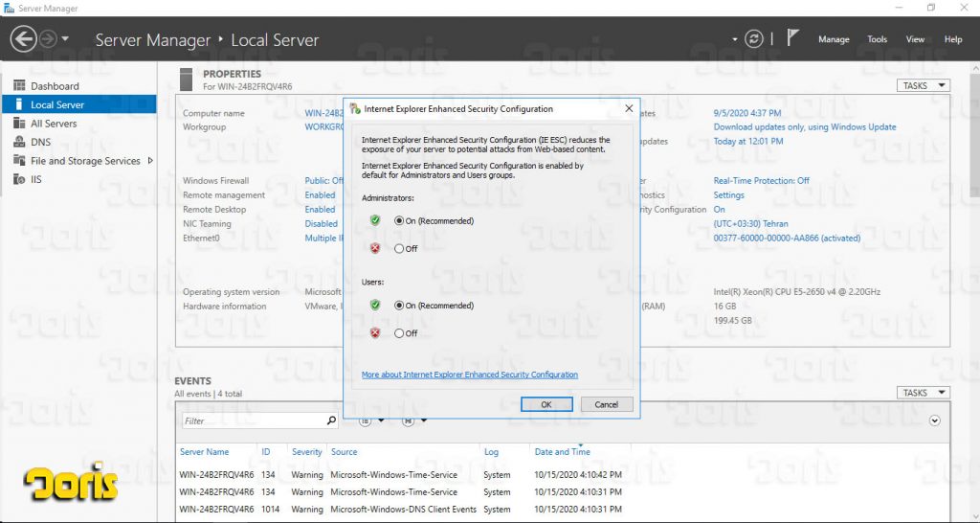Open the Help menu

pyautogui.click(x=952, y=38)
